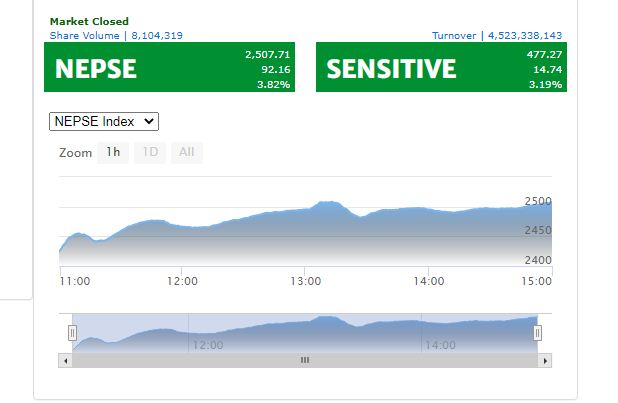618x403 pixels.
Task: Select the All zoom button
Action: (x=186, y=153)
